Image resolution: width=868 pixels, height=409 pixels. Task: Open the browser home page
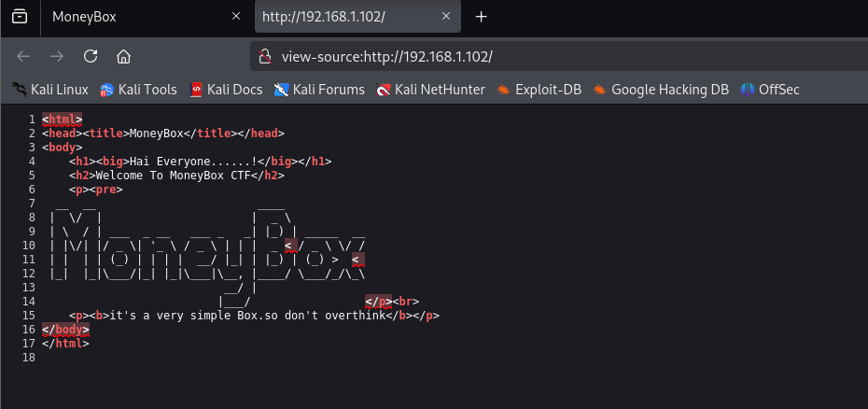[123, 56]
